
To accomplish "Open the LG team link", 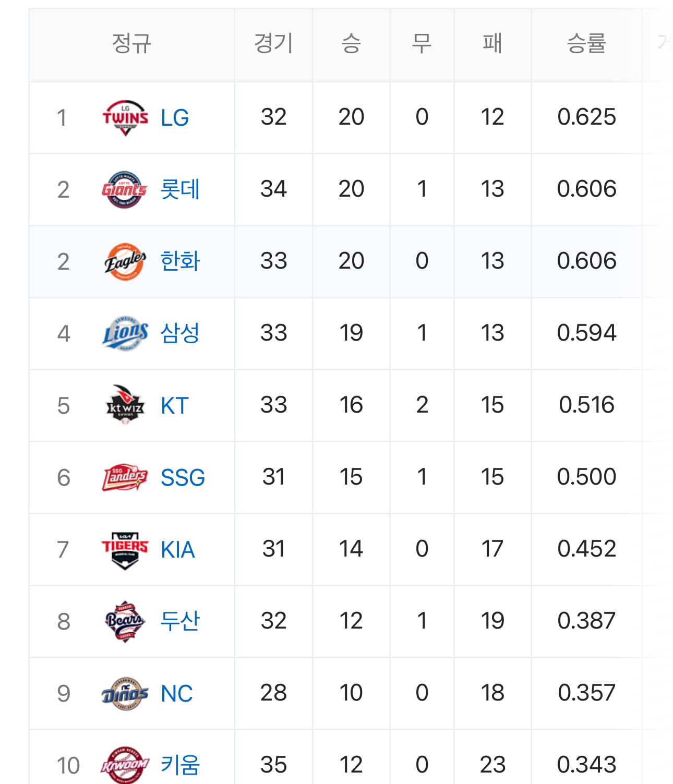I will click(175, 118).
